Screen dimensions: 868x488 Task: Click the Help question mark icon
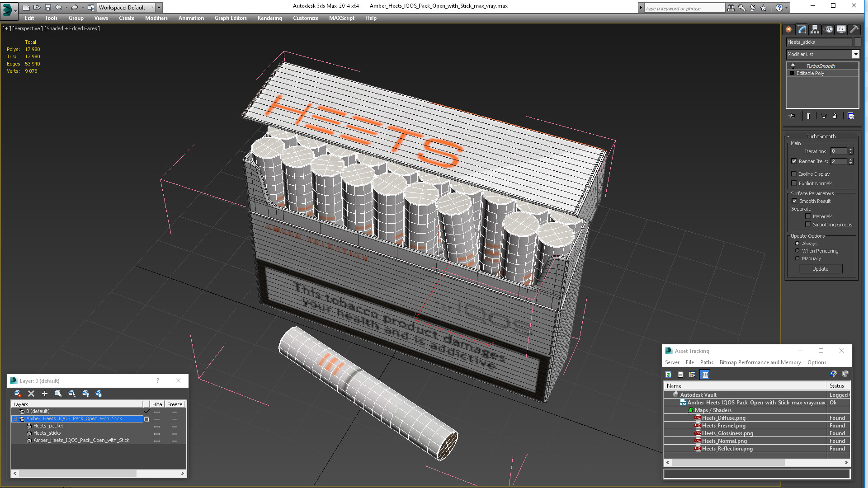779,8
